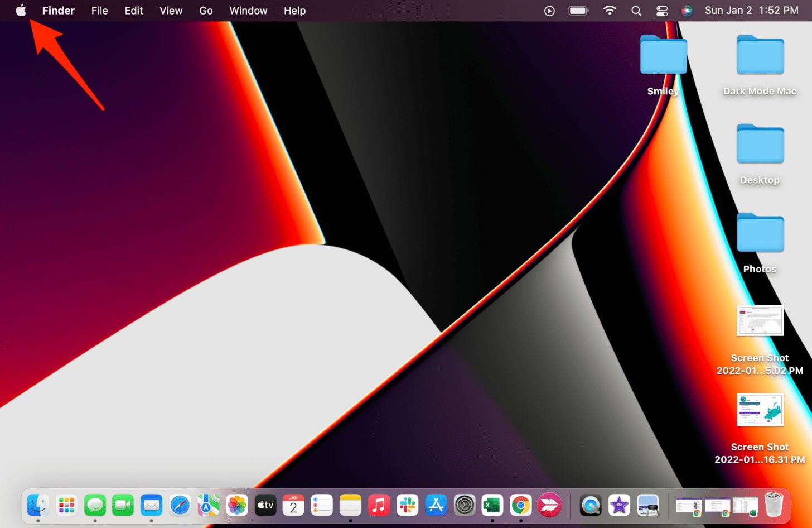
Task: Open the Window menu
Action: pyautogui.click(x=249, y=11)
